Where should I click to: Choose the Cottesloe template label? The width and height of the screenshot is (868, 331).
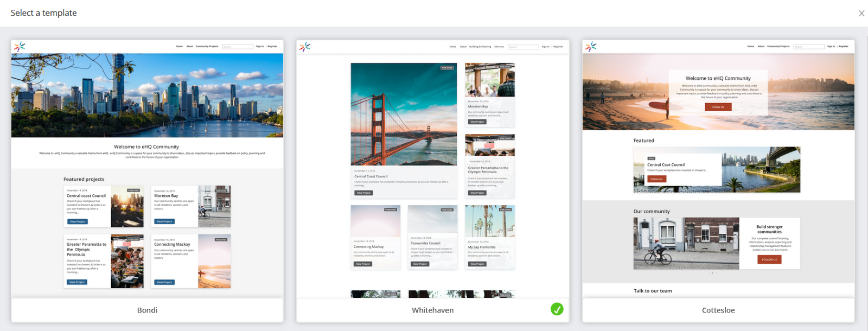(718, 310)
